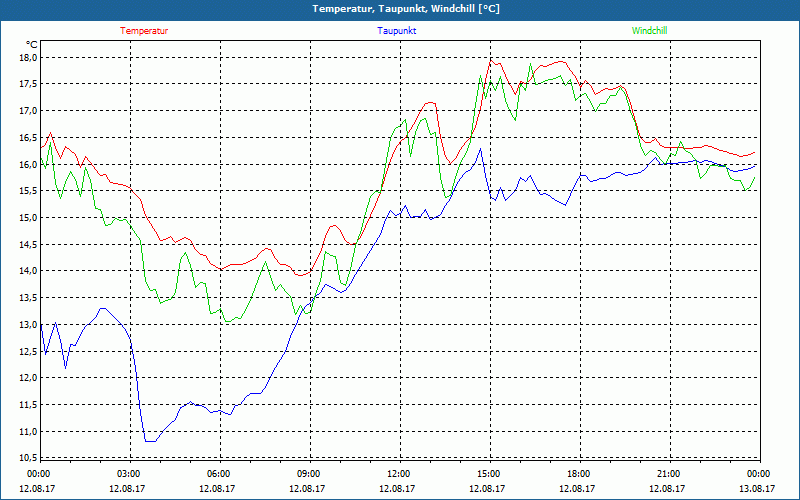This screenshot has width=800, height=500.
Task: Click the blue Taupunkt legend label
Action: pyautogui.click(x=396, y=31)
